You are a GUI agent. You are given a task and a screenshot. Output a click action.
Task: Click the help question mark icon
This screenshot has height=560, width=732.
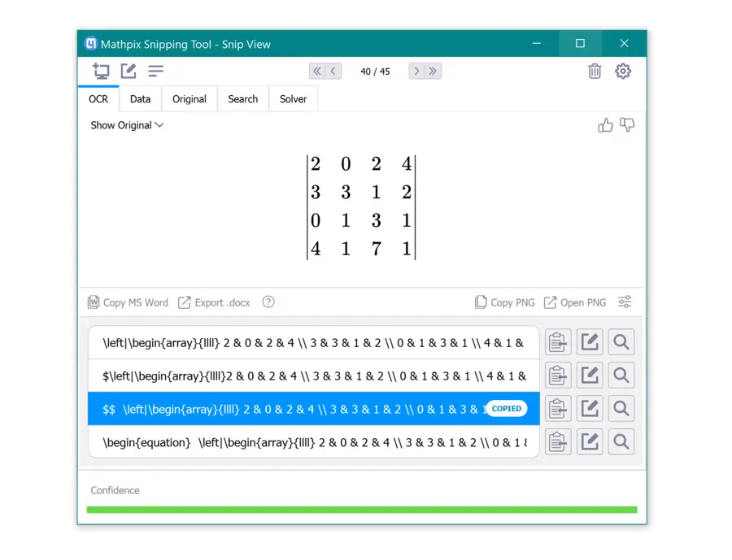tap(268, 302)
